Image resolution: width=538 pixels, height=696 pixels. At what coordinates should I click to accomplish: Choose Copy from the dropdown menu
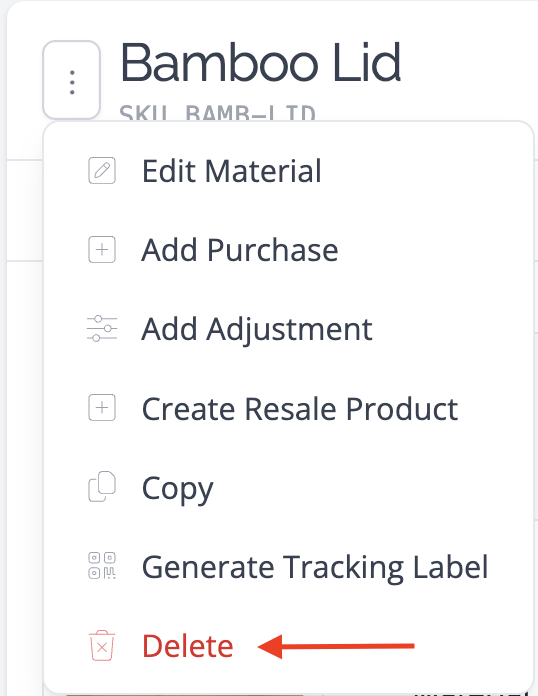pos(289,487)
